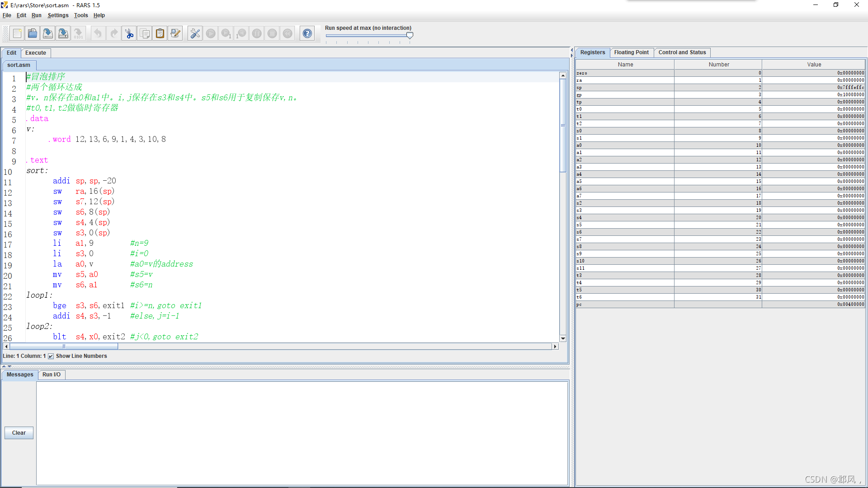
Task: Copy selection with the copy icon
Action: (145, 33)
